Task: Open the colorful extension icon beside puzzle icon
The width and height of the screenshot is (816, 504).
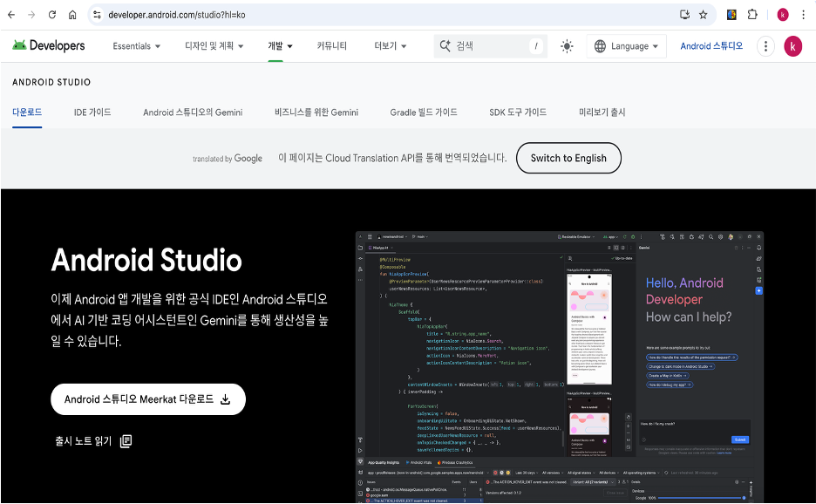Action: click(731, 15)
